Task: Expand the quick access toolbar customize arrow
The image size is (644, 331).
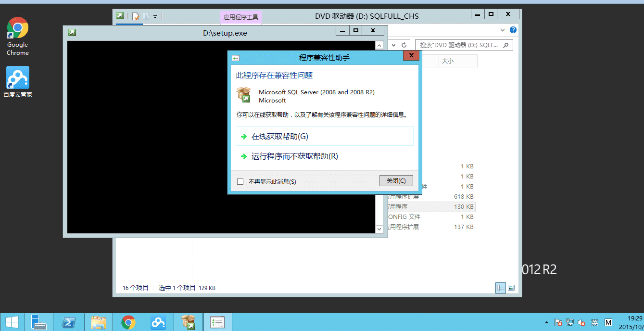Action: 155,16
